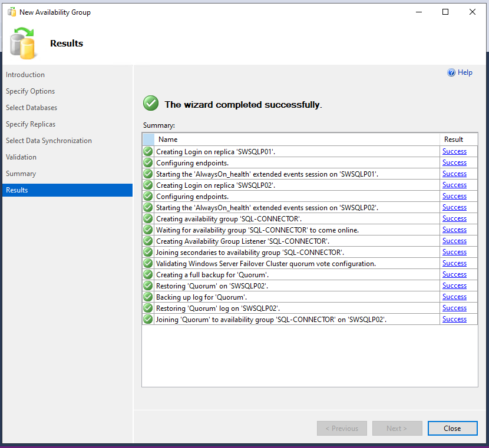489x448 pixels.
Task: Click the green wizard completed checkmark
Action: [x=151, y=103]
